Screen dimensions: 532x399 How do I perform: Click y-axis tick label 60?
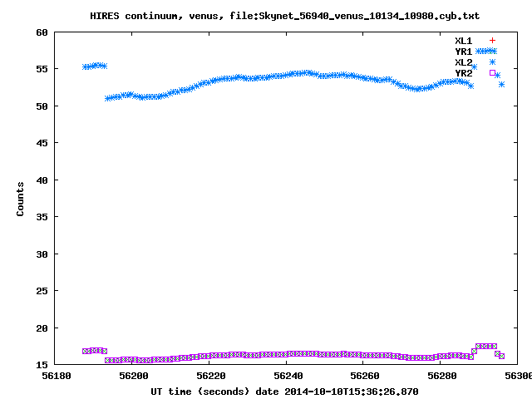tap(42, 32)
